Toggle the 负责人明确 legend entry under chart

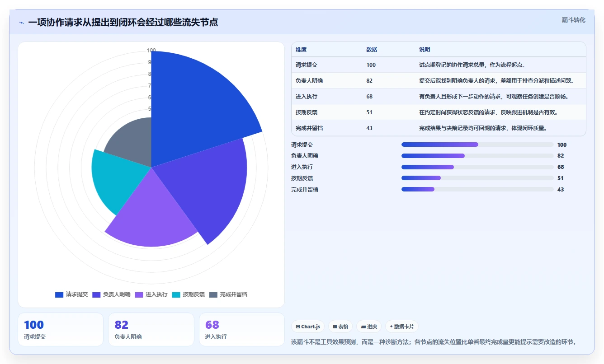pyautogui.click(x=111, y=294)
